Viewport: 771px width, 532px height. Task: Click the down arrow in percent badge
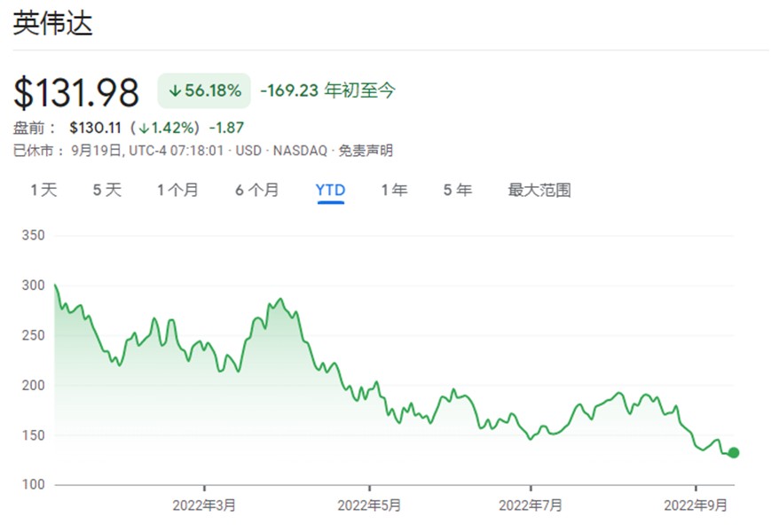(x=175, y=90)
